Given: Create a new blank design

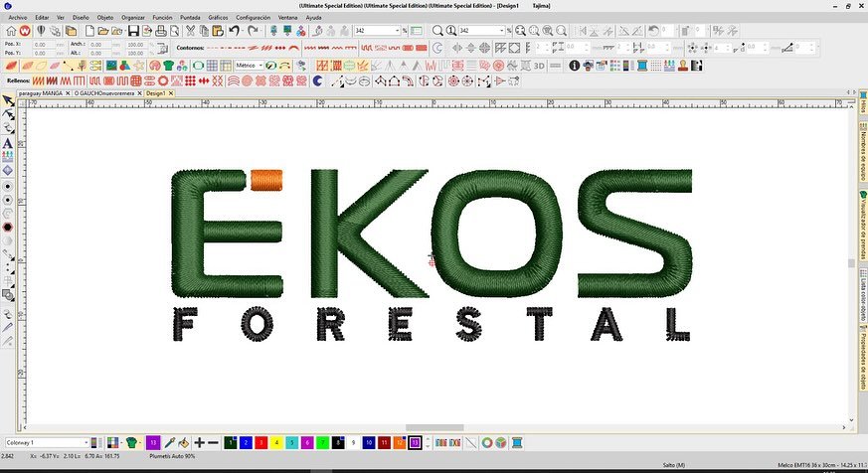Looking at the screenshot, I should tap(89, 31).
